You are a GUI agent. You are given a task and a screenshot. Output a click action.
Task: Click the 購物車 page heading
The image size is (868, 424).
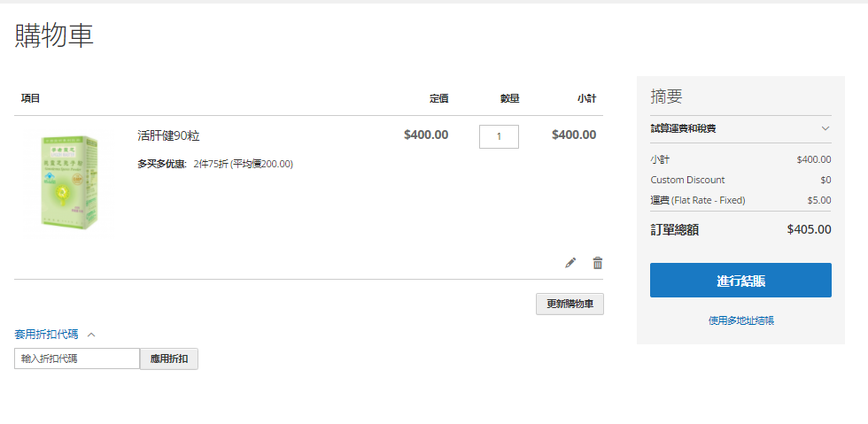coord(54,36)
